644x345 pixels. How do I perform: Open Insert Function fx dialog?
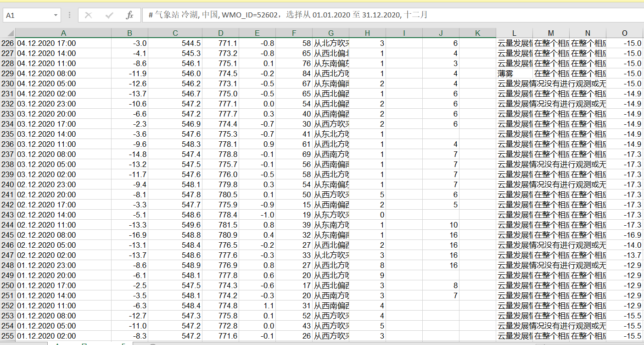tap(129, 15)
